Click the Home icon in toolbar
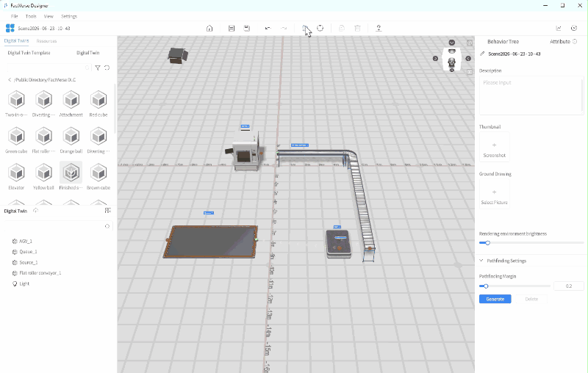 click(209, 28)
